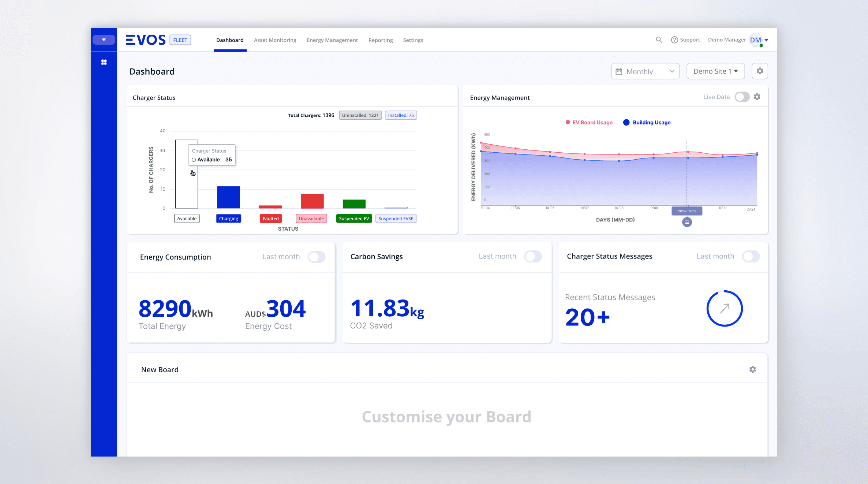Click the menu marker below the 2024-10-10 label
This screenshot has width=868, height=484.
coord(687,222)
